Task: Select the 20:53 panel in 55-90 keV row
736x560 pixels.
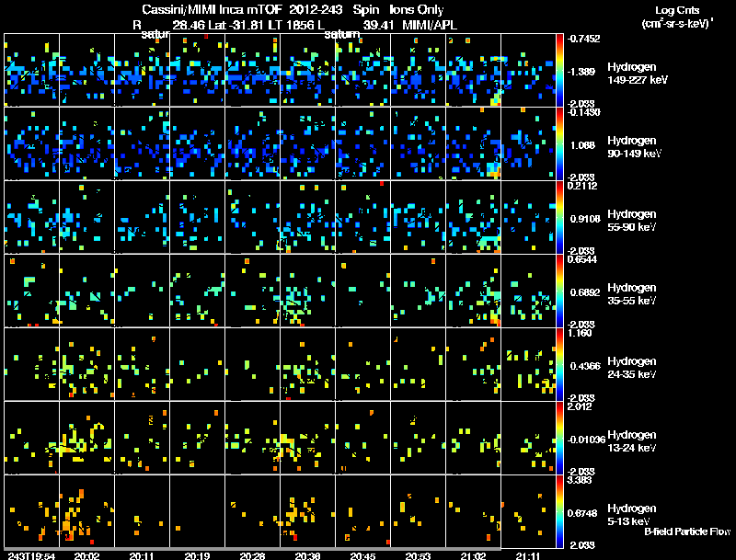Action: [x=418, y=217]
